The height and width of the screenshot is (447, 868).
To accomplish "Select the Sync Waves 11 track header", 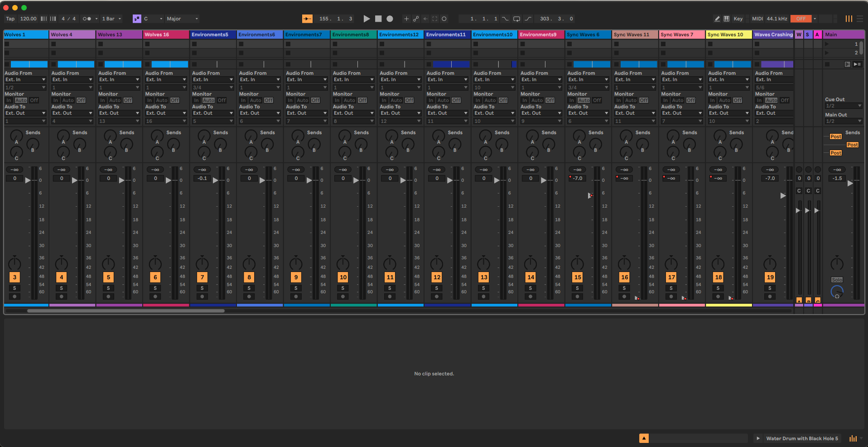I will (635, 34).
